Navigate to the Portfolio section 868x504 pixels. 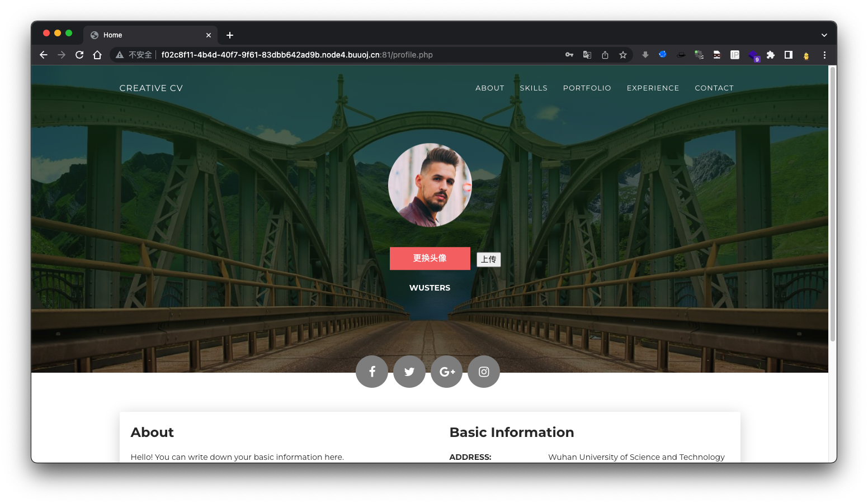587,88
